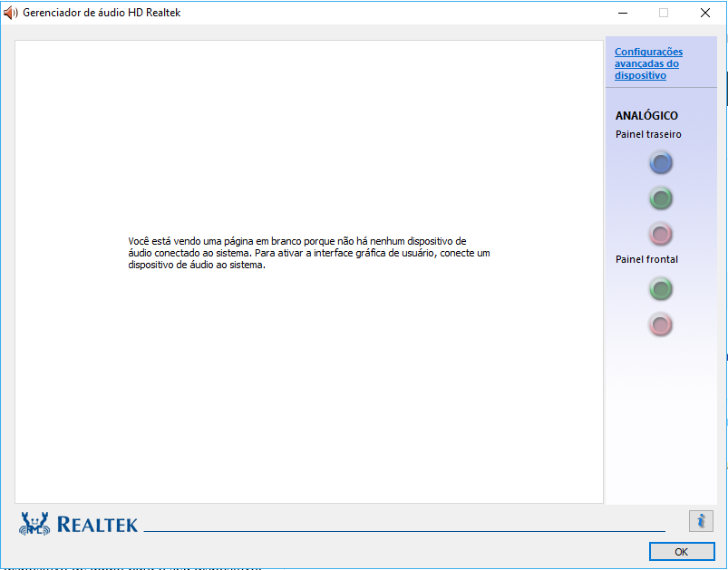The height and width of the screenshot is (570, 728).
Task: Select the pink front panel audio jack
Action: tap(661, 324)
